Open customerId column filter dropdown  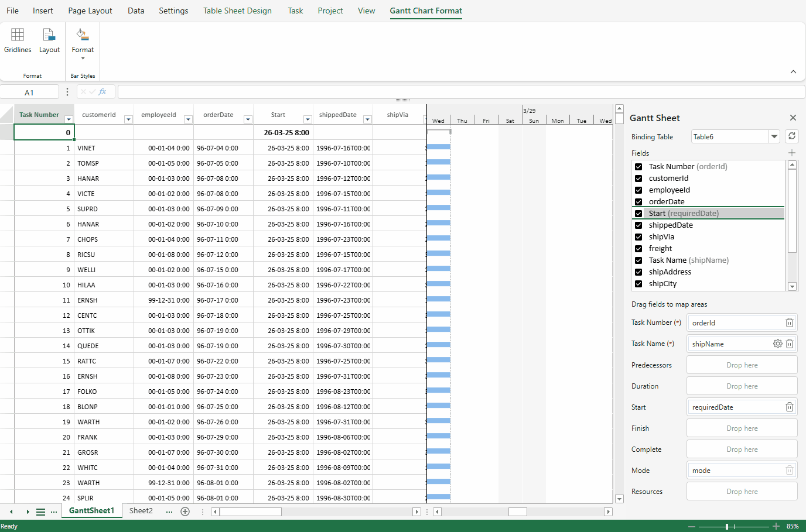128,119
